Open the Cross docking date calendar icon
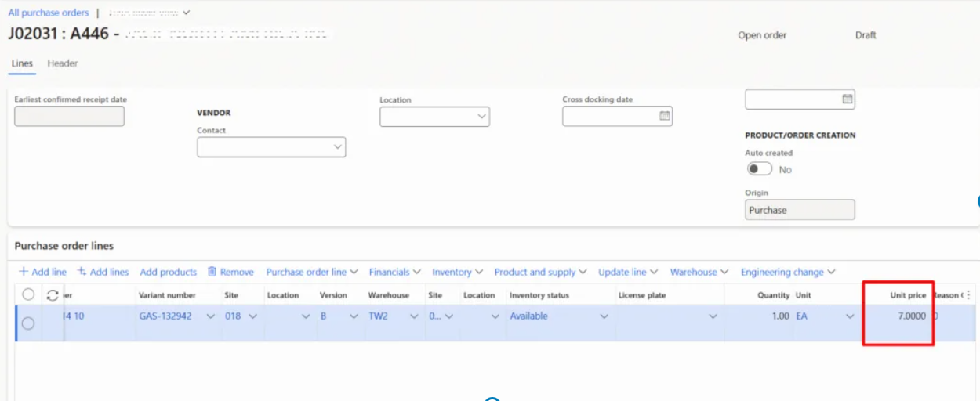Image resolution: width=980 pixels, height=401 pixels. (x=665, y=116)
